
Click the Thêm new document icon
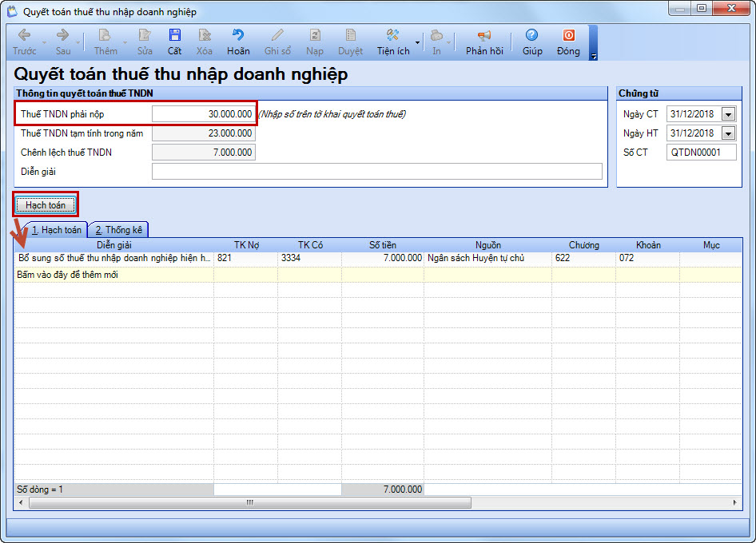pyautogui.click(x=105, y=35)
